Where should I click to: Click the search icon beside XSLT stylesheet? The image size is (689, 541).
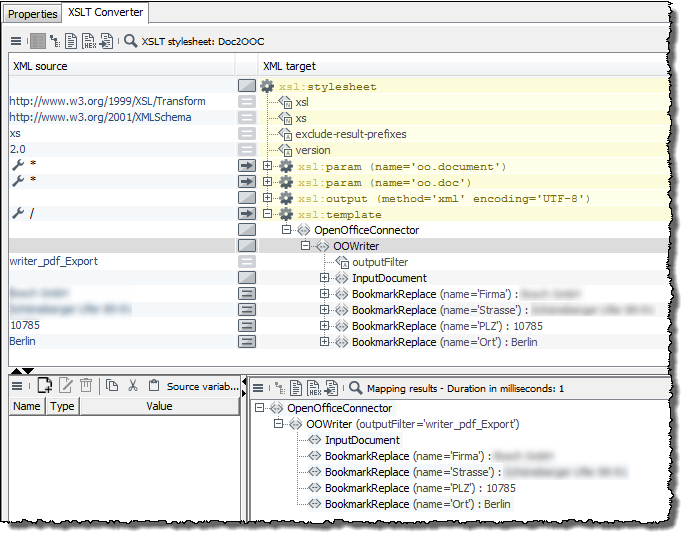click(x=130, y=41)
